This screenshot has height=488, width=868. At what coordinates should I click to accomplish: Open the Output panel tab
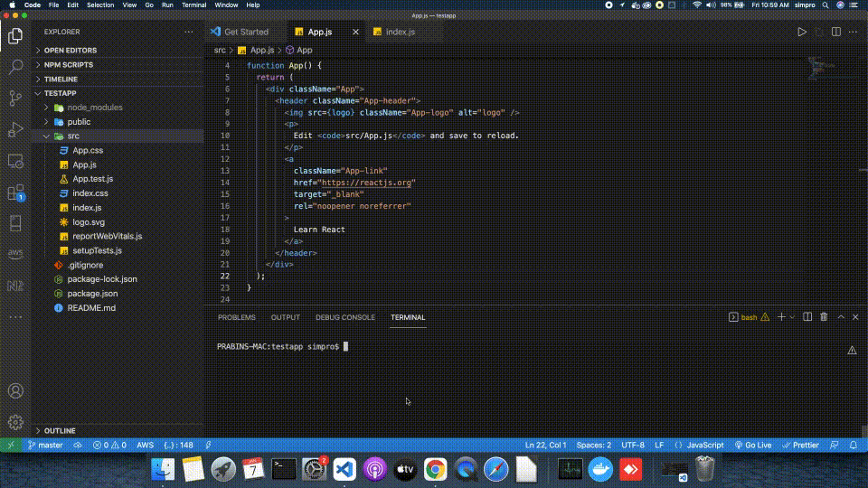pyautogui.click(x=285, y=317)
